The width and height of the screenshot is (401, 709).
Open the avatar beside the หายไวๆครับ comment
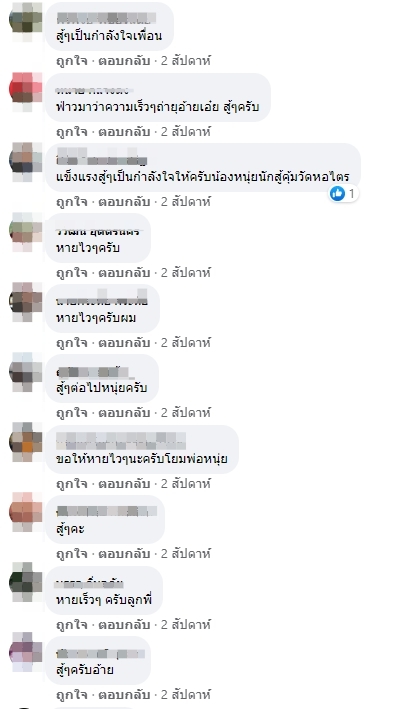(x=26, y=231)
